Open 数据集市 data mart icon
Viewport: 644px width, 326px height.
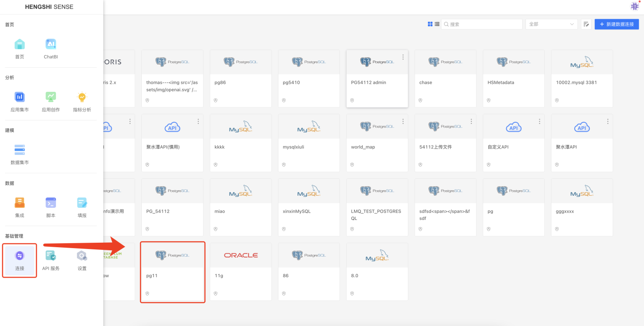[19, 150]
